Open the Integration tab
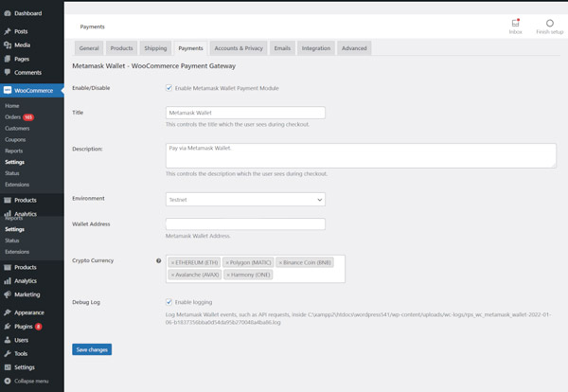Screen dimensions: 568x392 [x=316, y=48]
